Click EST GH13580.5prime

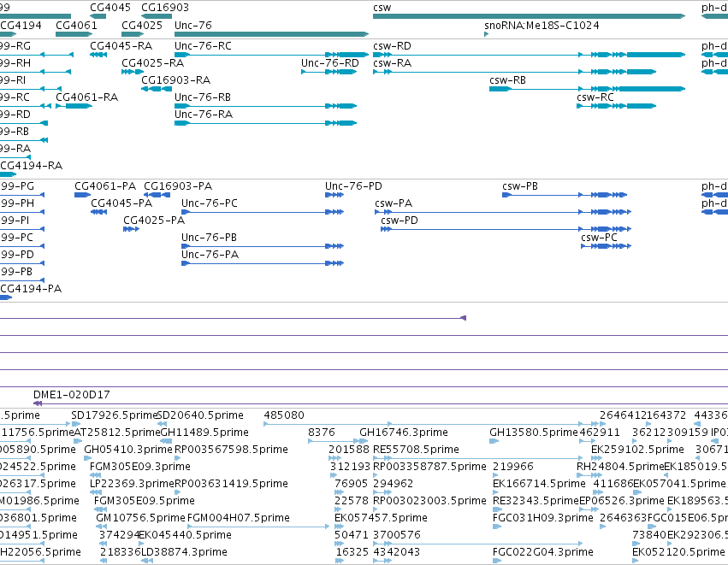(x=494, y=441)
